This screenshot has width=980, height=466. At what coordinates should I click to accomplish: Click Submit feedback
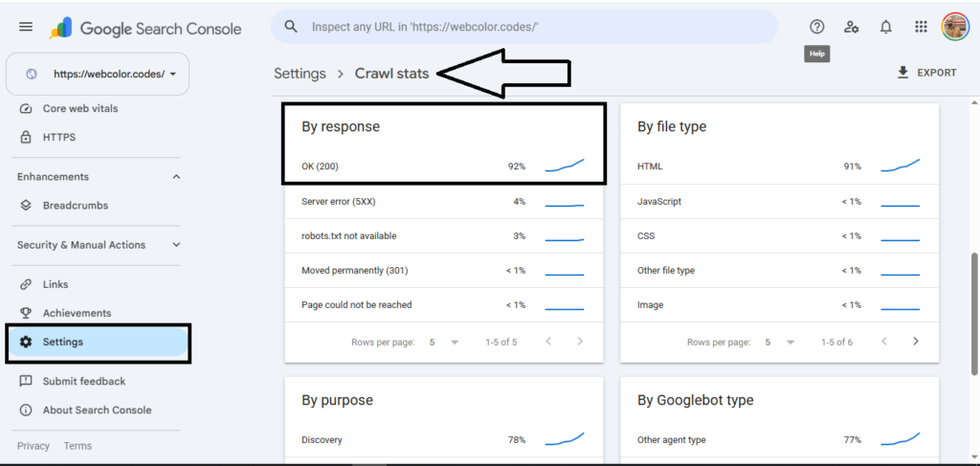coord(84,381)
